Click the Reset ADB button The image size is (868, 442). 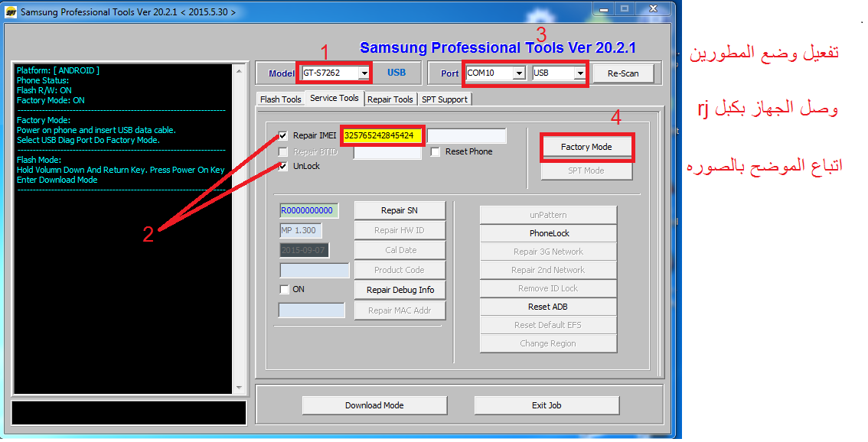click(x=549, y=307)
